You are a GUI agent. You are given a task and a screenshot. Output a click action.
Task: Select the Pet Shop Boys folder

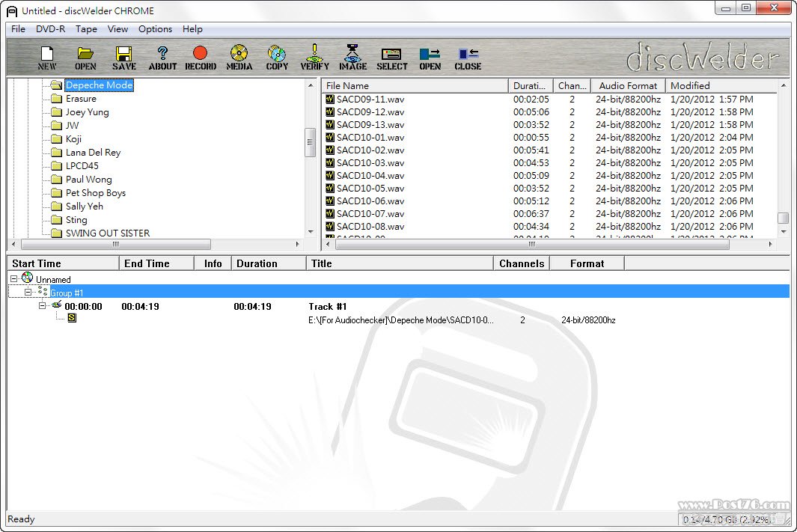pyautogui.click(x=96, y=192)
